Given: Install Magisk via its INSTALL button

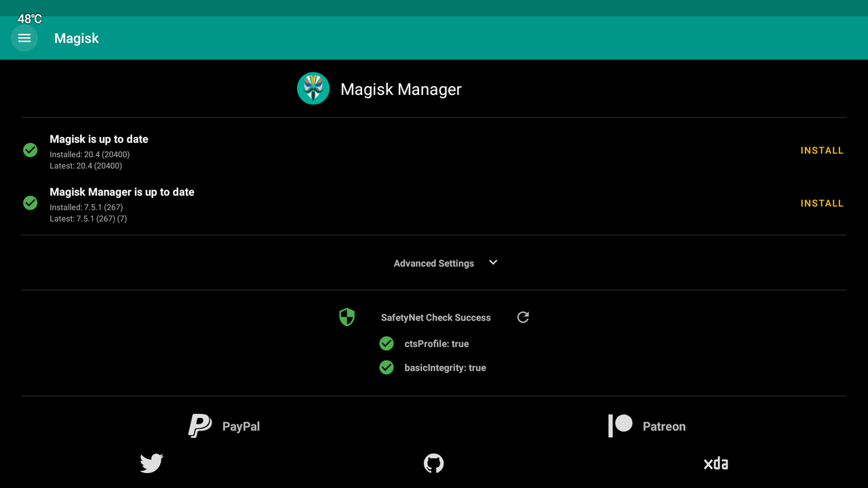Looking at the screenshot, I should 822,150.
